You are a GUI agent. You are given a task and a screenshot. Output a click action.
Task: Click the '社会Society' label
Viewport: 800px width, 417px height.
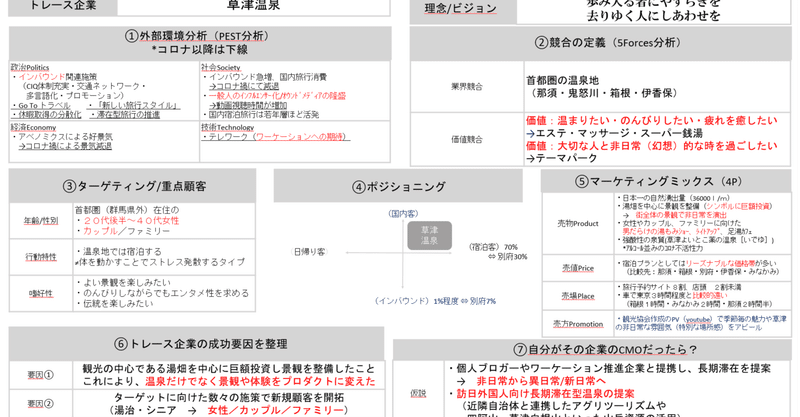[220, 67]
